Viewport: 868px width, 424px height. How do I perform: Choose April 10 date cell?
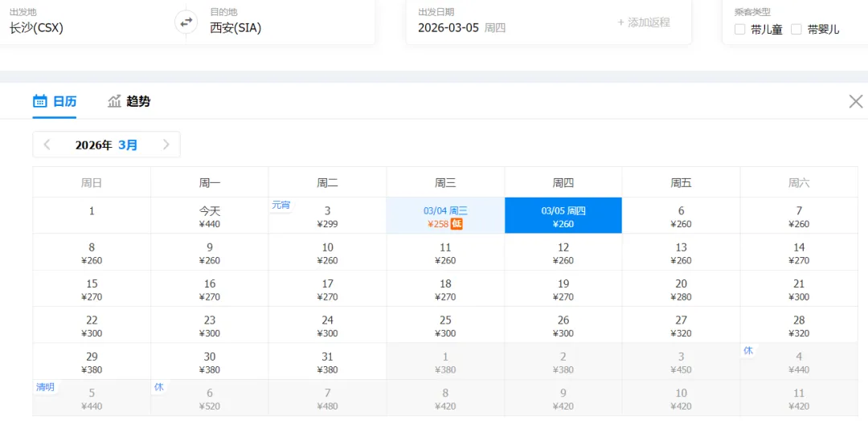682,398
